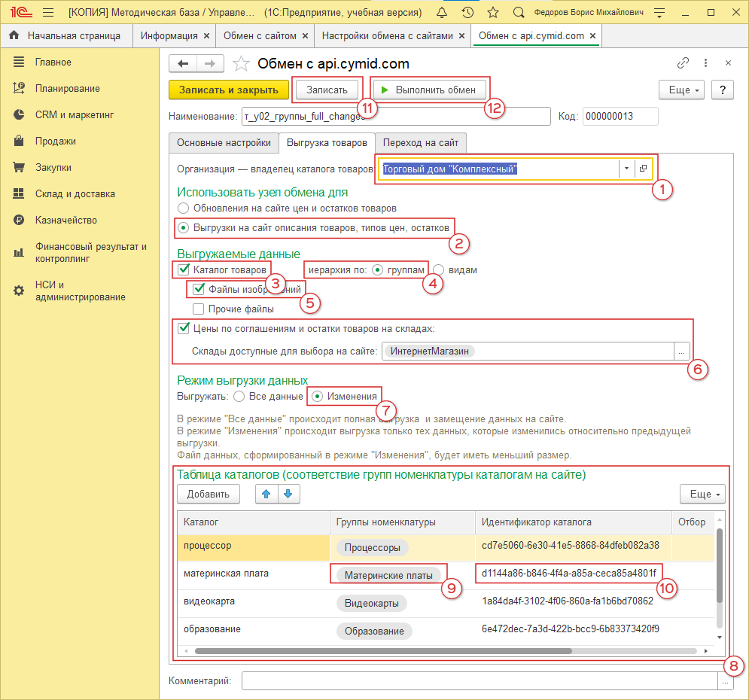Uncheck the Каталог товаров checkbox
Viewport: 749px width, 700px height.
point(183,269)
